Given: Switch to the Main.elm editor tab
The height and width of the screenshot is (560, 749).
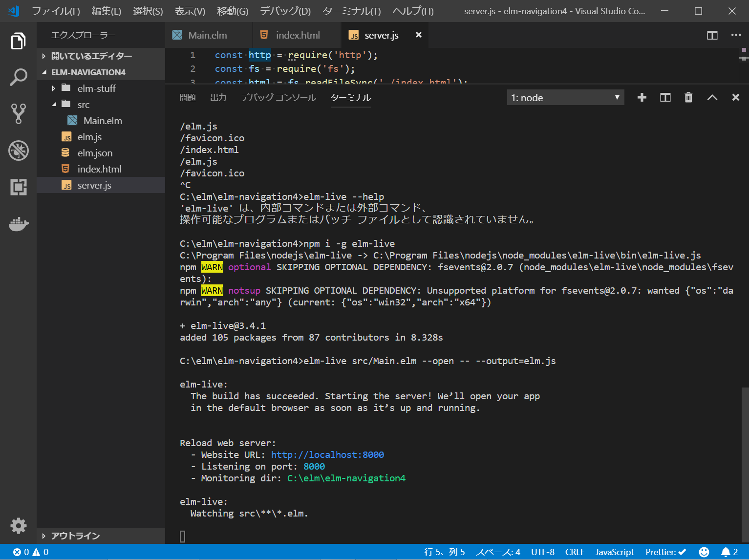Looking at the screenshot, I should [207, 35].
